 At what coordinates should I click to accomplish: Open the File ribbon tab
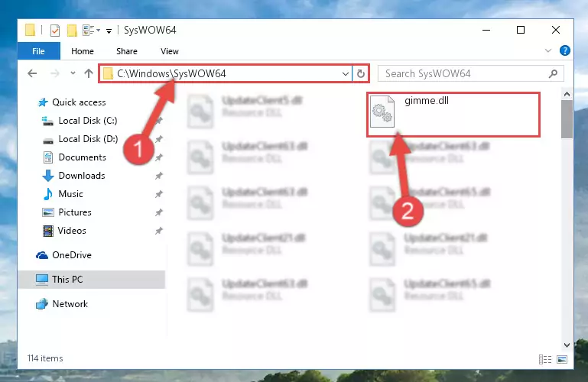coord(39,51)
